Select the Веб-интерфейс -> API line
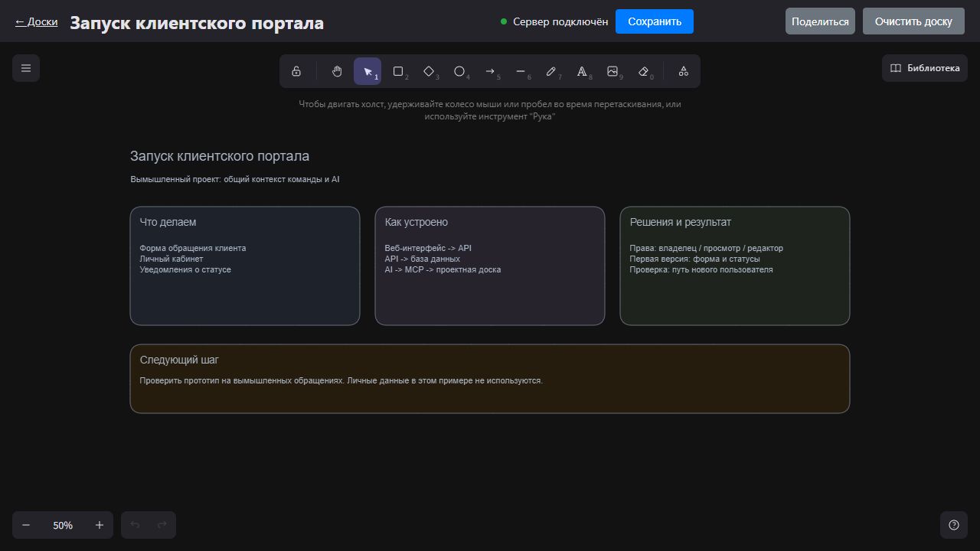 [428, 248]
